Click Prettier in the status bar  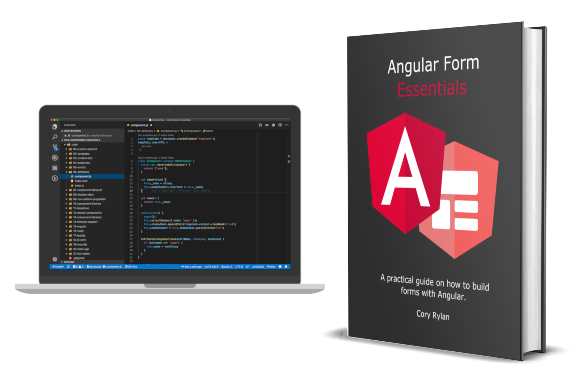click(271, 267)
